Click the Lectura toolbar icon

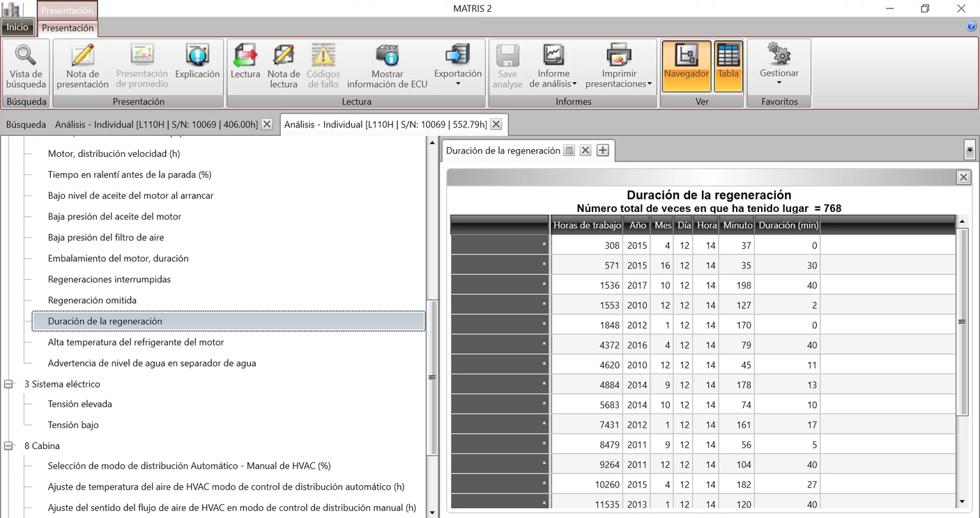click(245, 56)
